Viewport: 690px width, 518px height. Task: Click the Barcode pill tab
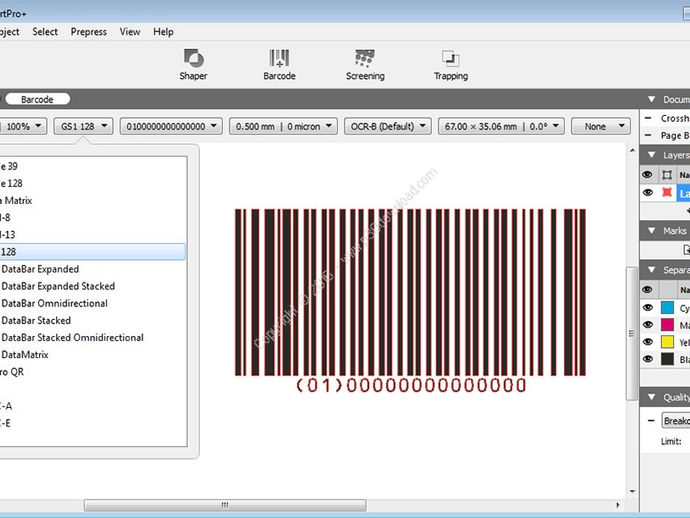pyautogui.click(x=37, y=99)
